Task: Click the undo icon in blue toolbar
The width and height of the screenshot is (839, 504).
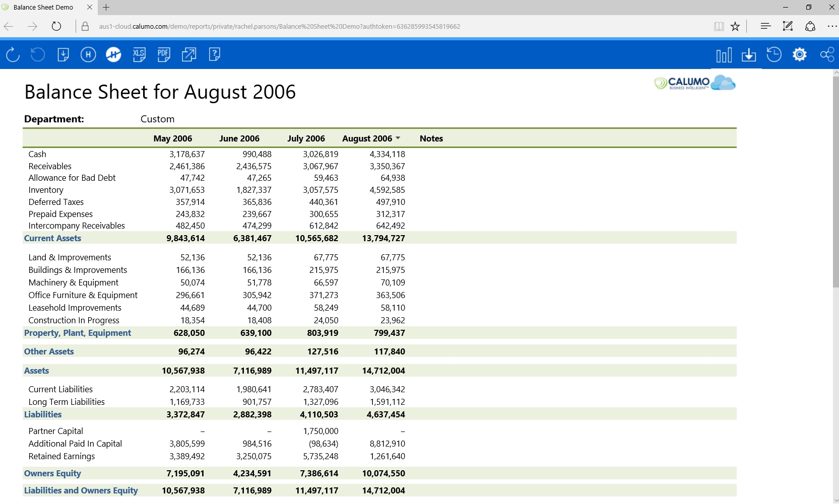Action: point(38,54)
